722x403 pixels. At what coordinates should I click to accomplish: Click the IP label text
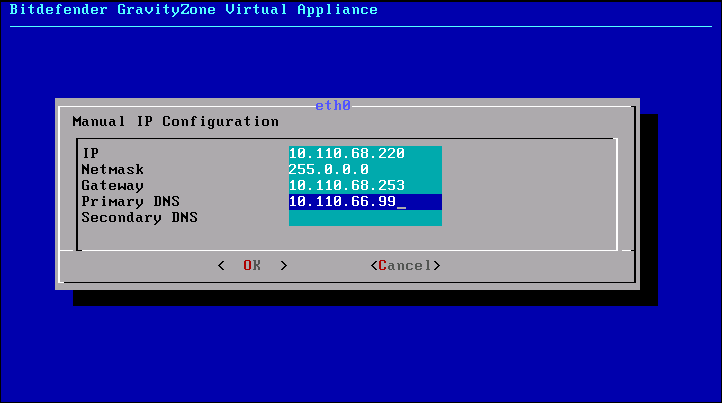pos(90,153)
